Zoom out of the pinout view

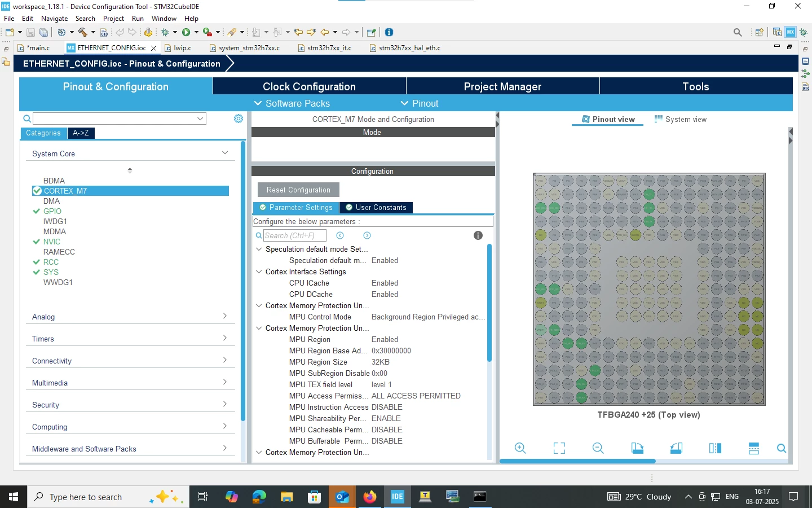pos(598,448)
